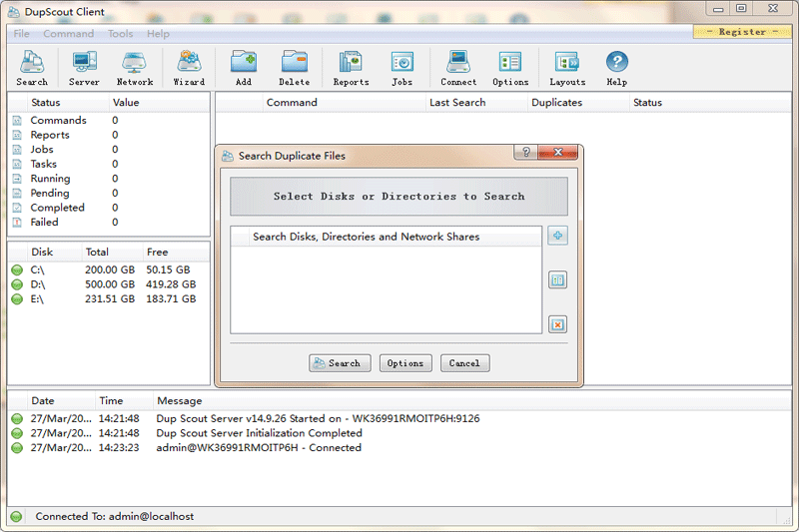Add a directory with the plus button
The height and width of the screenshot is (532, 799).
tap(557, 237)
